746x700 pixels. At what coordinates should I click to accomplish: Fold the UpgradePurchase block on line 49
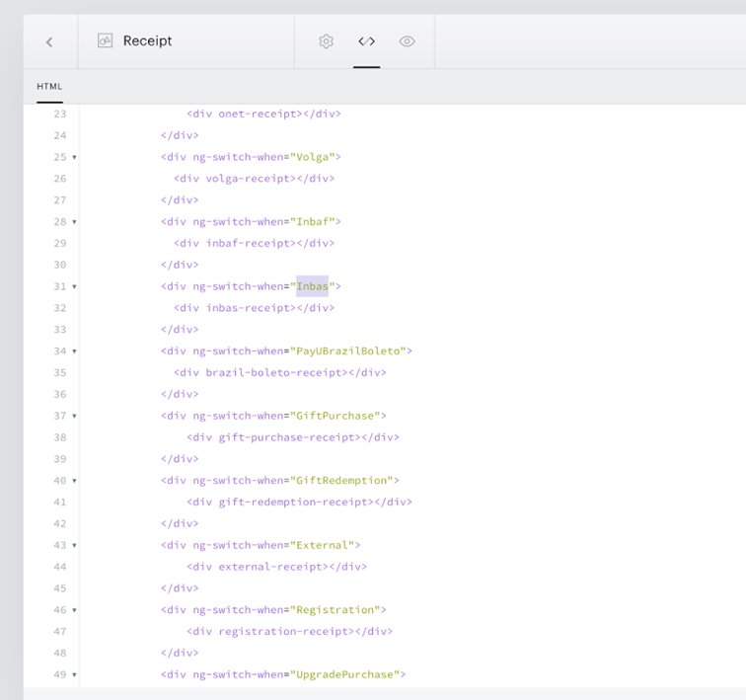click(74, 674)
